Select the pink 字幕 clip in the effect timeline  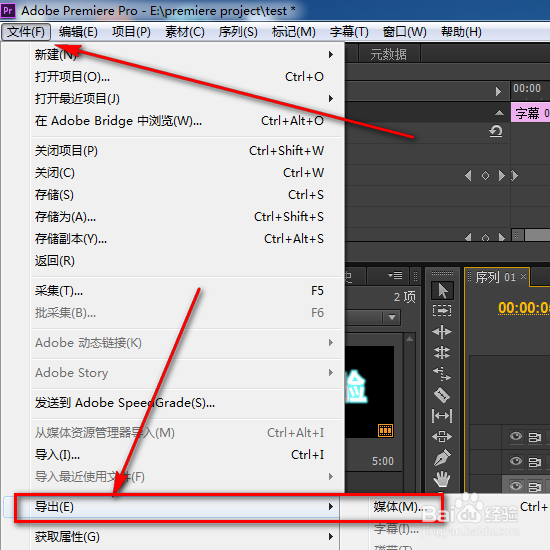530,113
